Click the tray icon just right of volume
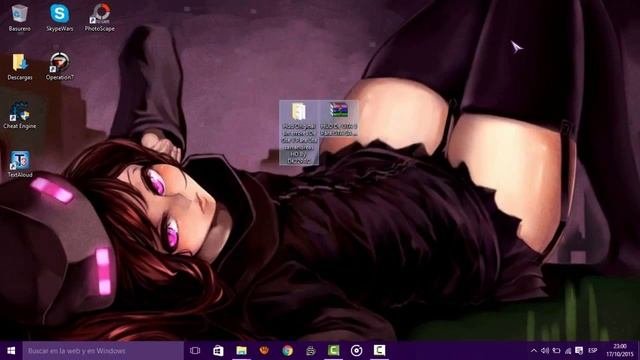The height and width of the screenshot is (360, 640). tap(556, 351)
